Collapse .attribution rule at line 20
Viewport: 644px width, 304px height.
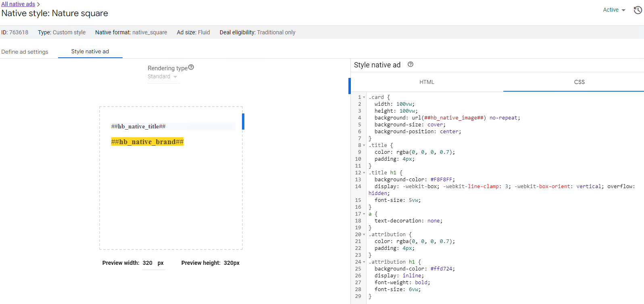364,235
